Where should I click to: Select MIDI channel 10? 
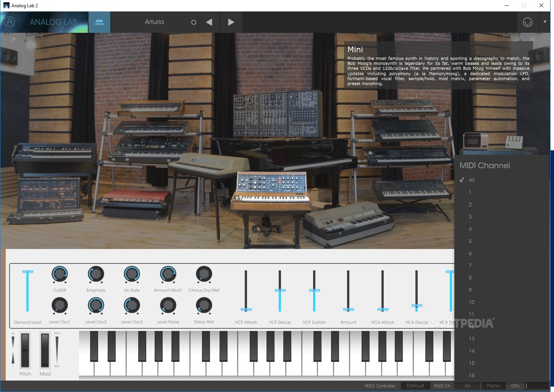[x=502, y=302]
